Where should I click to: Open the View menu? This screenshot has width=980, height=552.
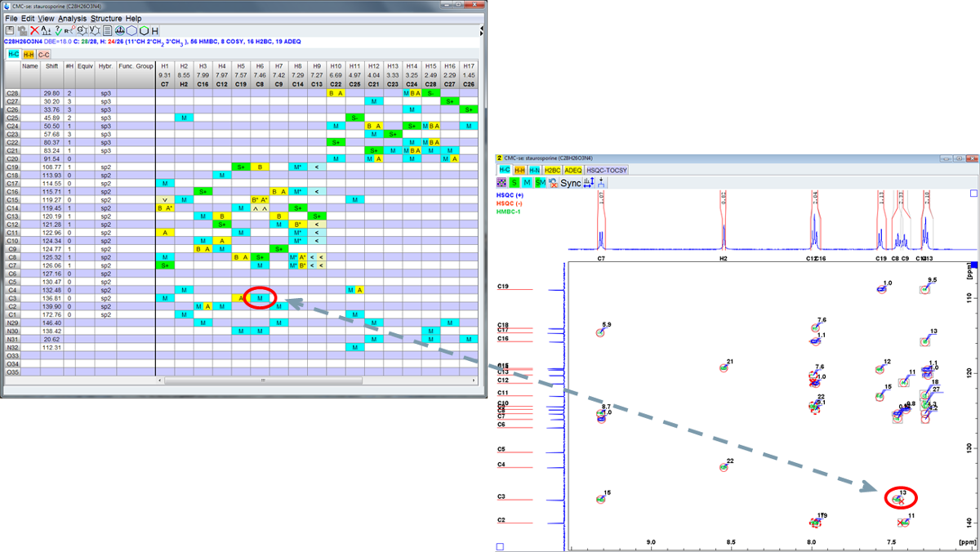[x=46, y=18]
